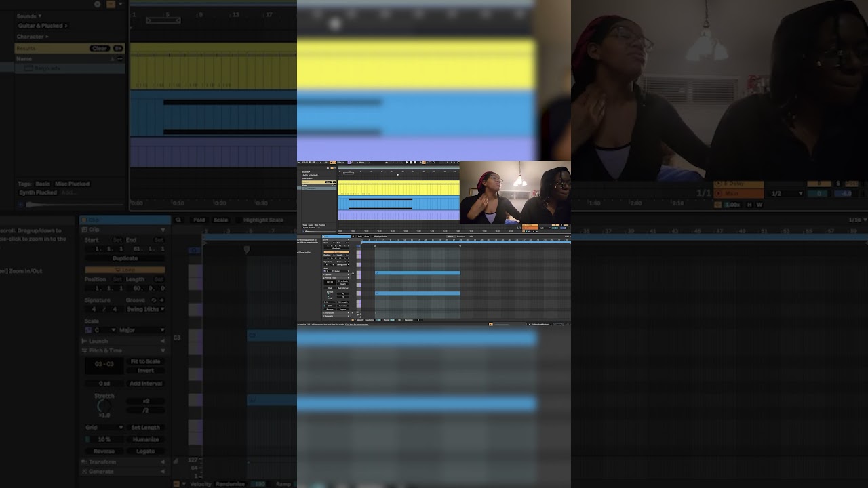
Task: Open Swing 16ths groove dropdown in enlarged panel
Action: (146, 309)
